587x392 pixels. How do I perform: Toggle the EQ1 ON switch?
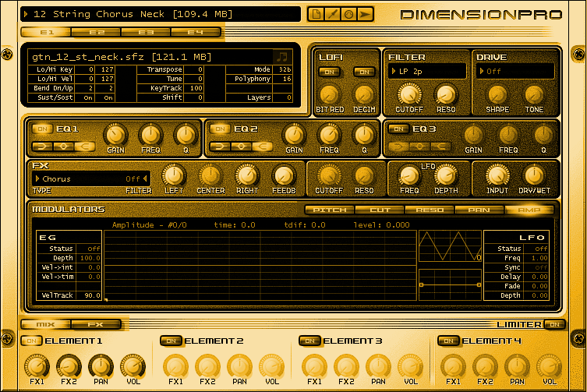coord(42,129)
